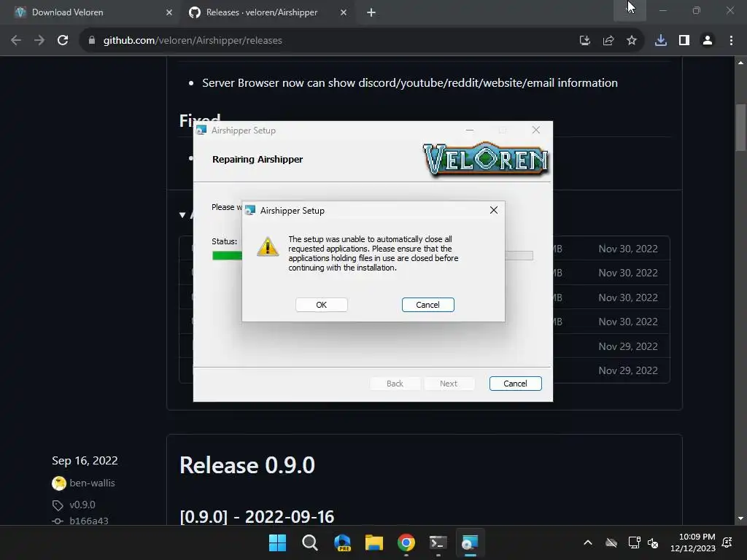This screenshot has width=747, height=560.
Task: Open the v0.9.0 tag link
Action: point(82,505)
